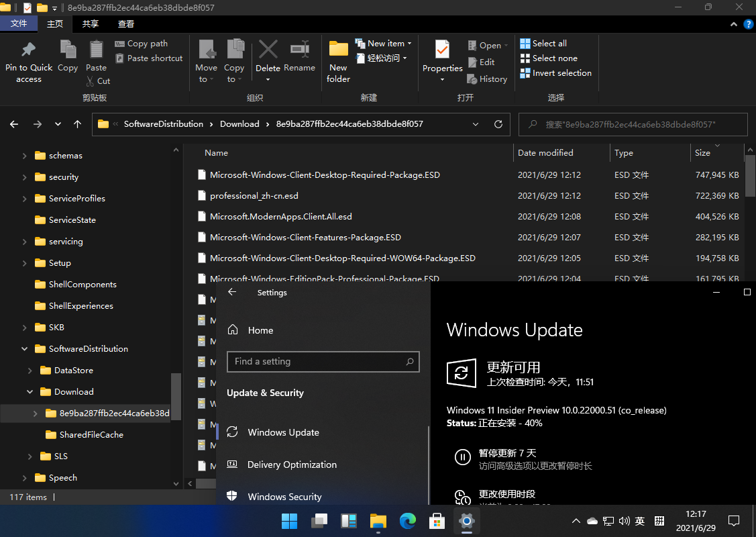The width and height of the screenshot is (756, 537).
Task: Refresh the current folder
Action: coord(498,124)
